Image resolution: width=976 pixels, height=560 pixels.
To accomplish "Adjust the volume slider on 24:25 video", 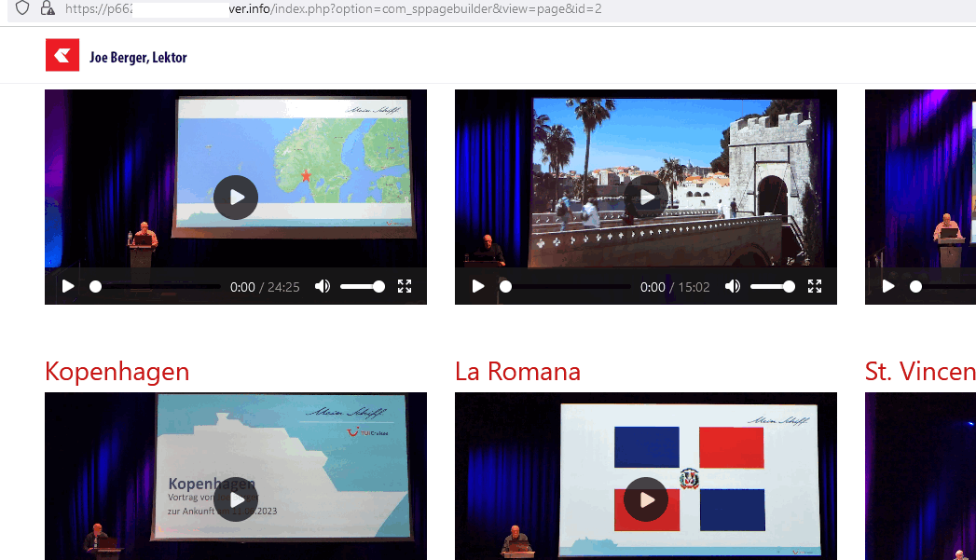I will (362, 287).
